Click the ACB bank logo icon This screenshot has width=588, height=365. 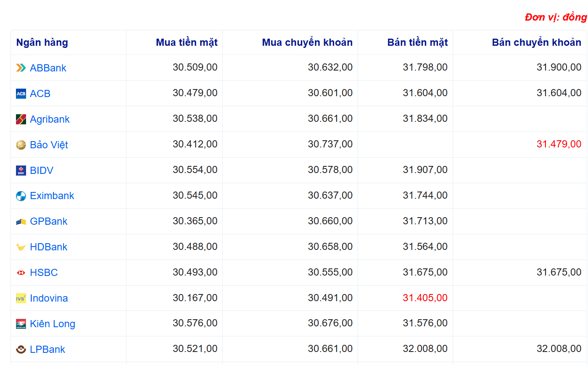coord(21,94)
